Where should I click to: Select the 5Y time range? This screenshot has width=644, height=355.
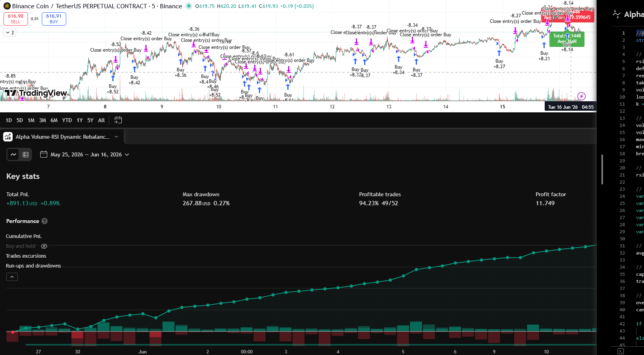pos(90,120)
